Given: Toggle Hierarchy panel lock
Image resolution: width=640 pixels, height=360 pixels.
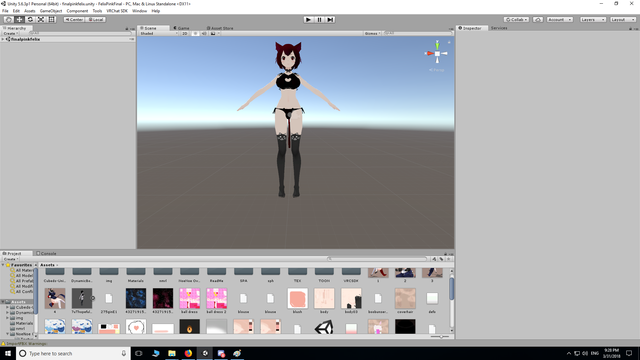Looking at the screenshot, I should pyautogui.click(x=127, y=29).
